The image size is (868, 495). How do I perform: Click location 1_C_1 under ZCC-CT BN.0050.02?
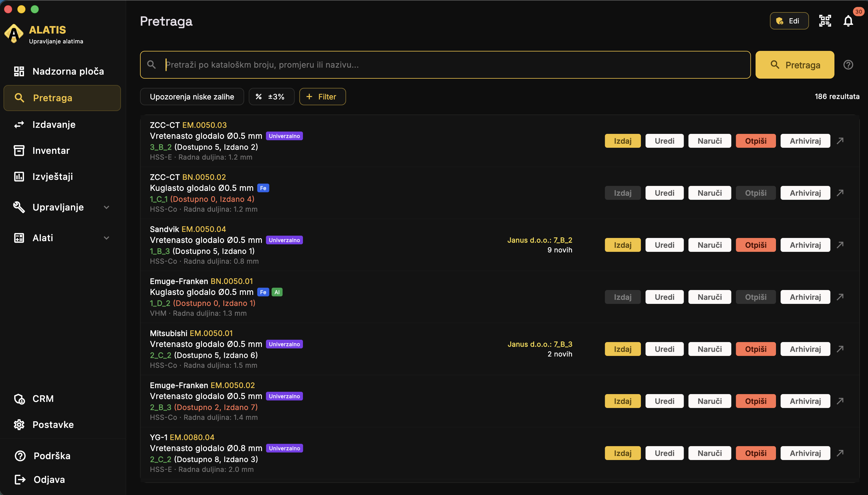point(159,199)
